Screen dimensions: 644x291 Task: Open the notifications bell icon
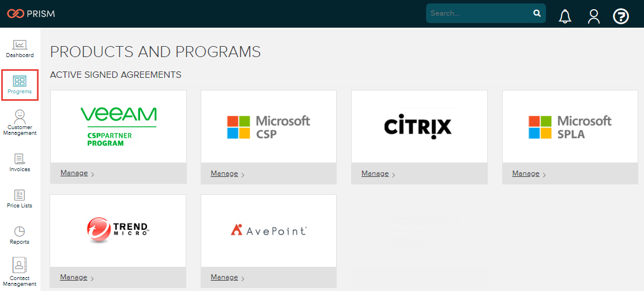[565, 16]
